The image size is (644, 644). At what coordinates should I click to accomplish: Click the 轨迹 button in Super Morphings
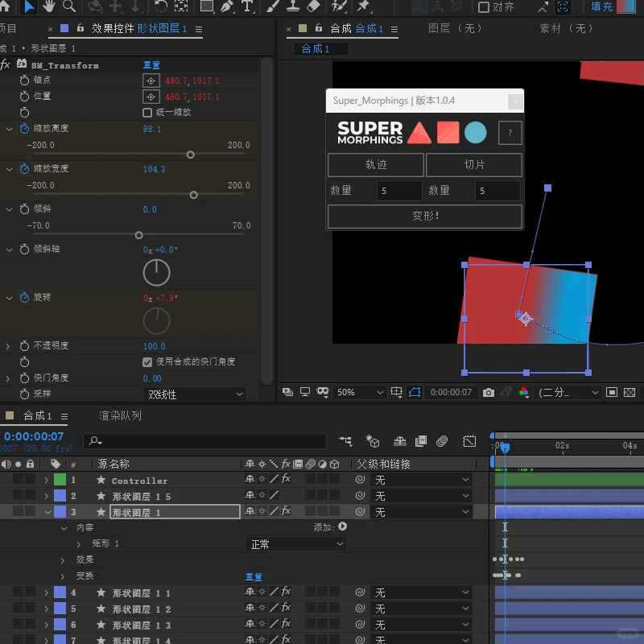point(376,165)
